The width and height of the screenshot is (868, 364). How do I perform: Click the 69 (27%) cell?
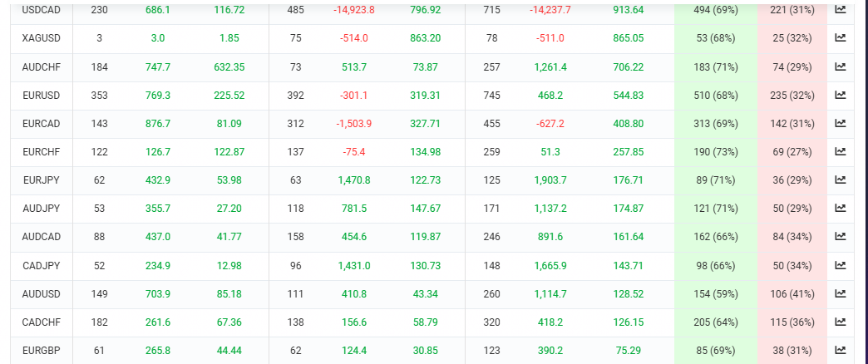pos(792,152)
